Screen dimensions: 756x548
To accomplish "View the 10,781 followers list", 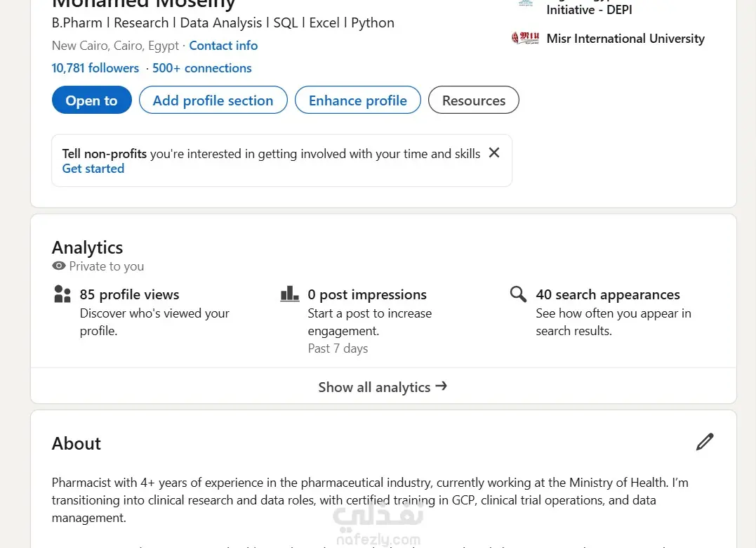I will click(x=95, y=67).
